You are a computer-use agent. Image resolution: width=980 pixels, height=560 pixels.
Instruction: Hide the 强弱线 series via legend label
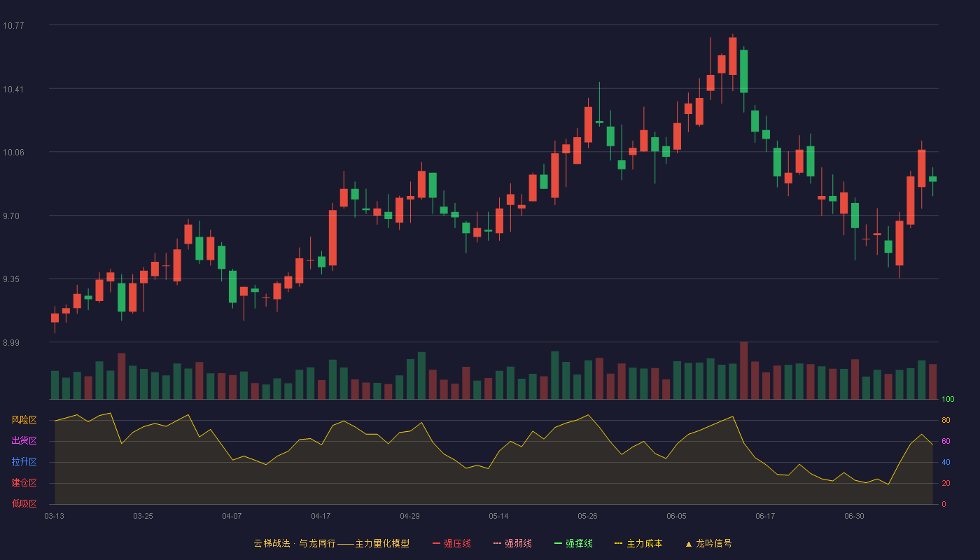[x=518, y=543]
